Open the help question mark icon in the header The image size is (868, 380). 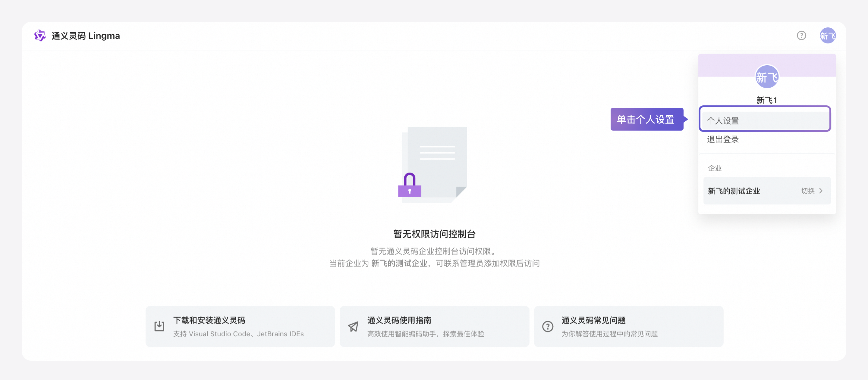[x=801, y=35]
